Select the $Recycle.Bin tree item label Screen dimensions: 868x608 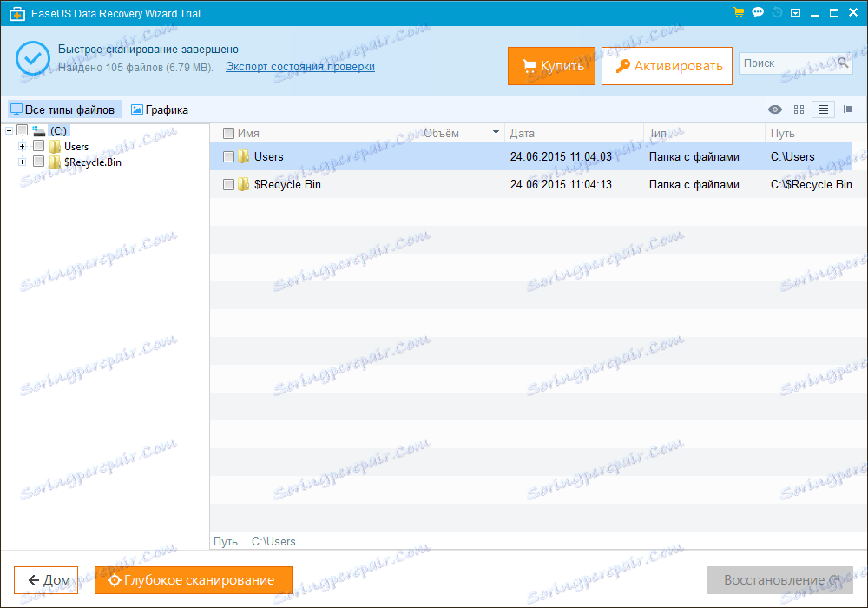[93, 162]
